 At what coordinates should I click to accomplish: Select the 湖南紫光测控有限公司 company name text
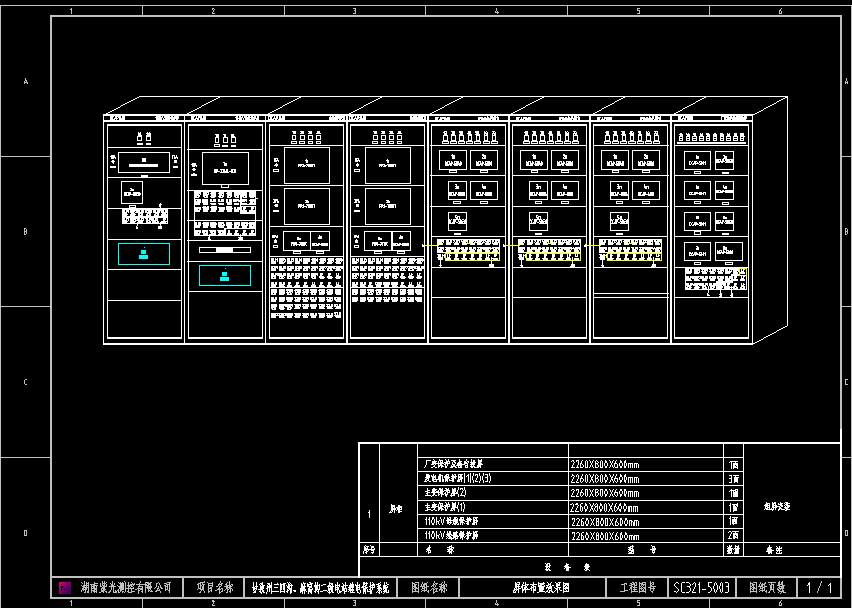click(126, 588)
